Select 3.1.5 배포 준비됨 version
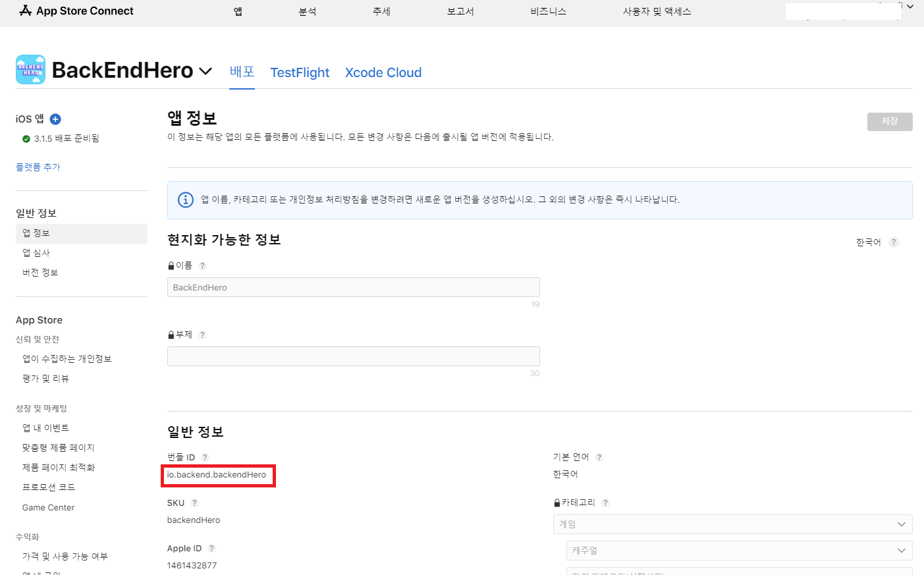924x575 pixels. [67, 139]
